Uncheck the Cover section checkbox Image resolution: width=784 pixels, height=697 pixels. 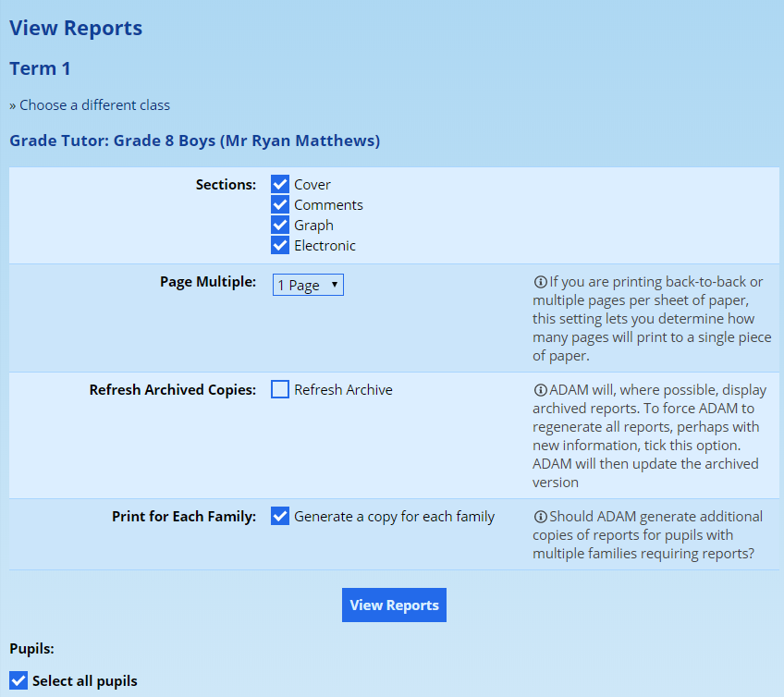click(x=280, y=185)
